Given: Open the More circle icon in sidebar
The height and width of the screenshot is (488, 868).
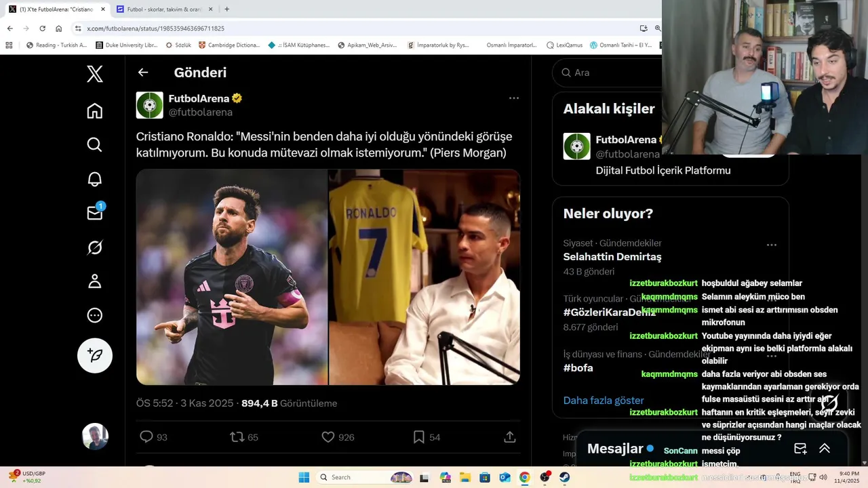Looking at the screenshot, I should click(95, 315).
